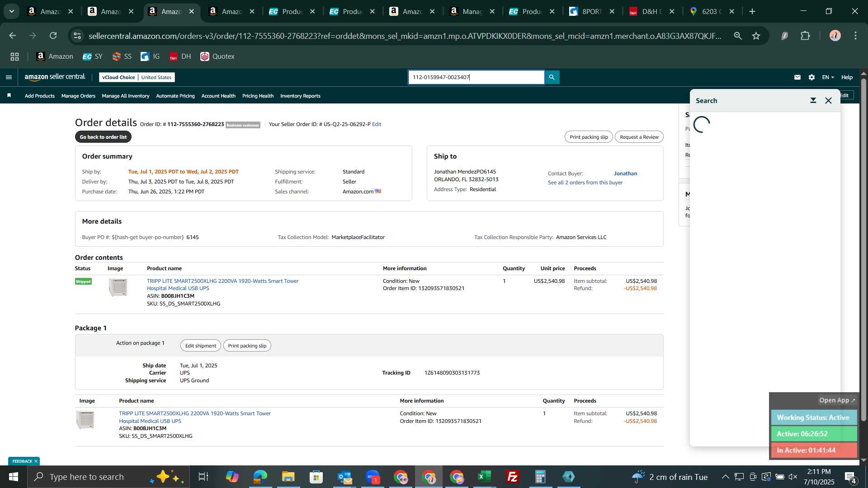868x488 pixels.
Task: Click the page vertical scrollbar
Action: (863, 251)
